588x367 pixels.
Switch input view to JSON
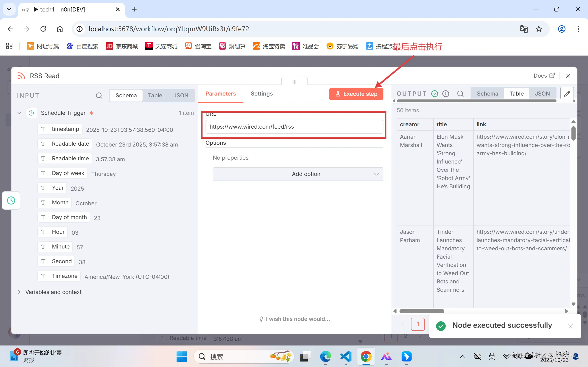point(181,95)
